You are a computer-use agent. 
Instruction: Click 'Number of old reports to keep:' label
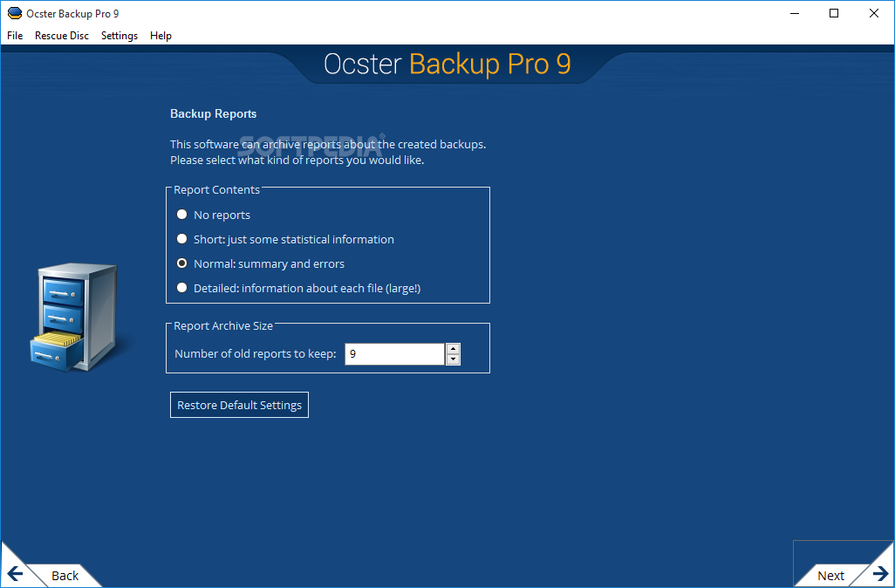click(x=255, y=354)
